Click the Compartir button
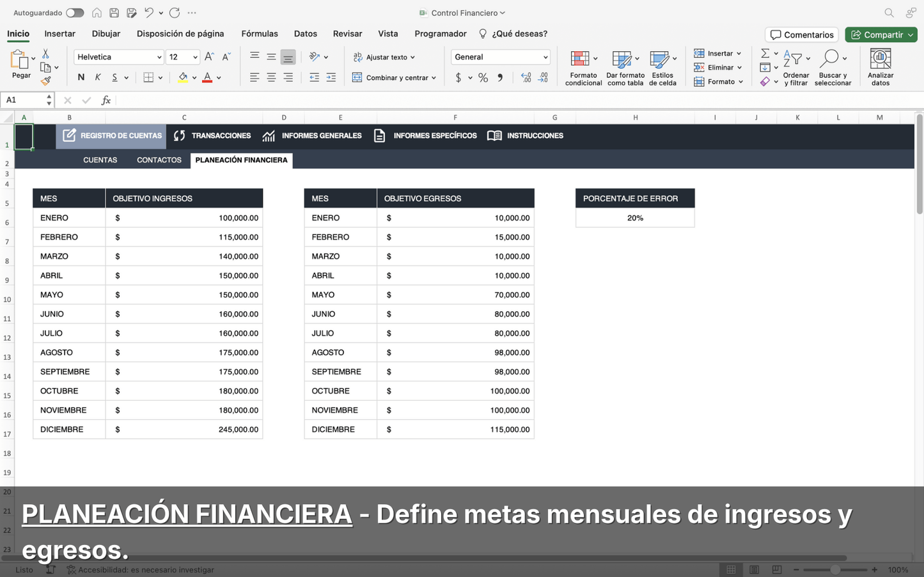Viewport: 924px width, 577px height. point(881,35)
